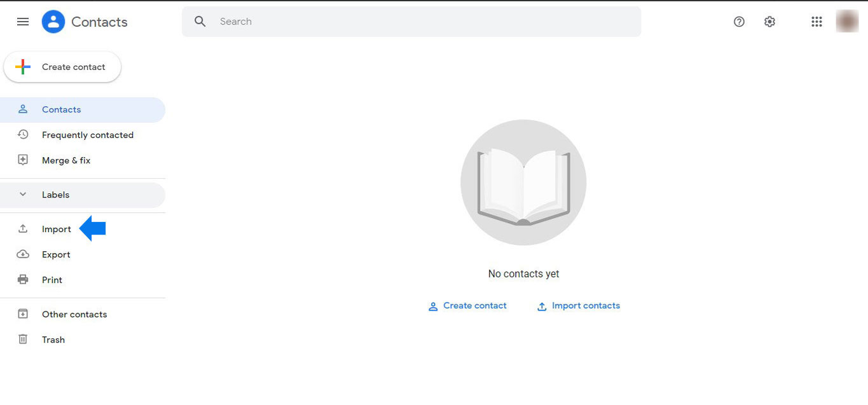Viewport: 868px width, 405px height.
Task: Click the printer icon
Action: (23, 280)
